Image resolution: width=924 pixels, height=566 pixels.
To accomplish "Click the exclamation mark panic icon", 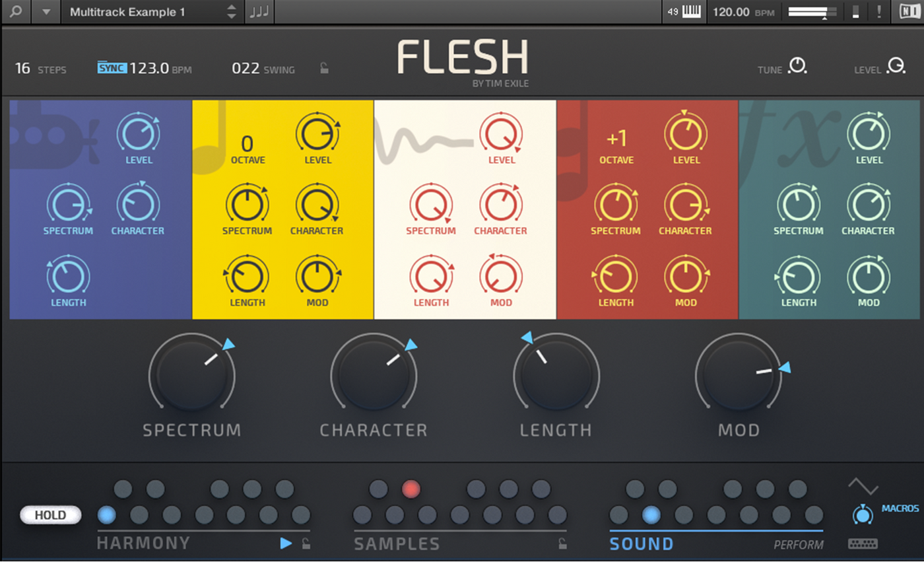I will pos(878,12).
